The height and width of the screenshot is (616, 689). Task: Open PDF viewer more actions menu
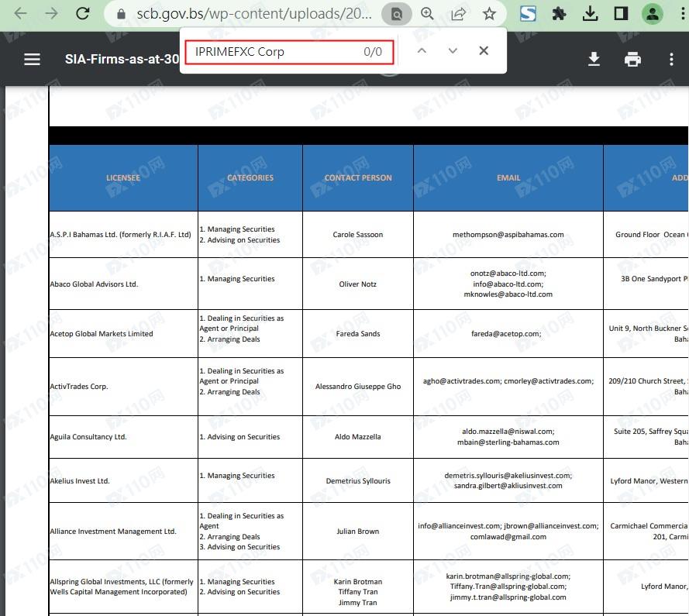671,59
